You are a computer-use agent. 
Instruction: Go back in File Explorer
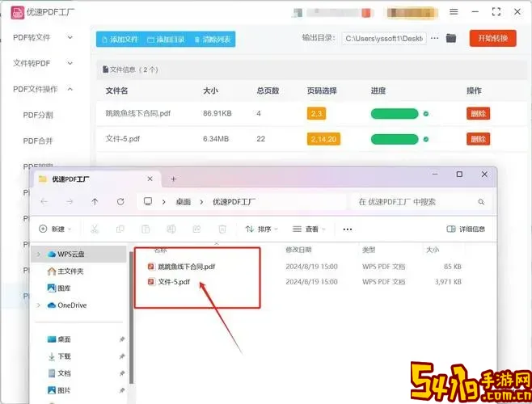coord(44,202)
